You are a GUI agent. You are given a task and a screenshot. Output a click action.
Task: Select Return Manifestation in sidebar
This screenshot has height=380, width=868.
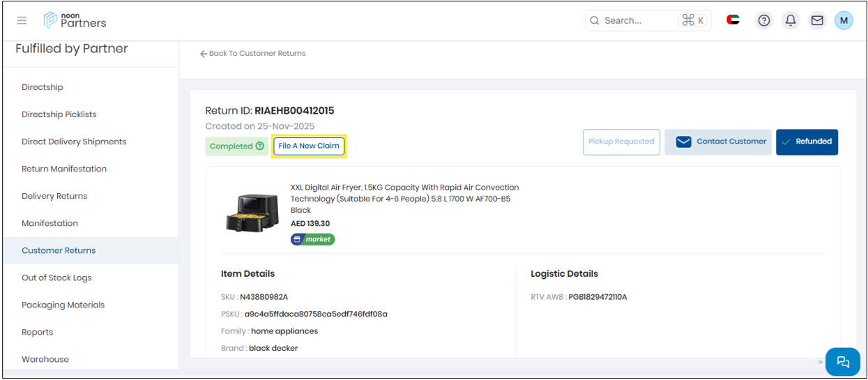[64, 169]
